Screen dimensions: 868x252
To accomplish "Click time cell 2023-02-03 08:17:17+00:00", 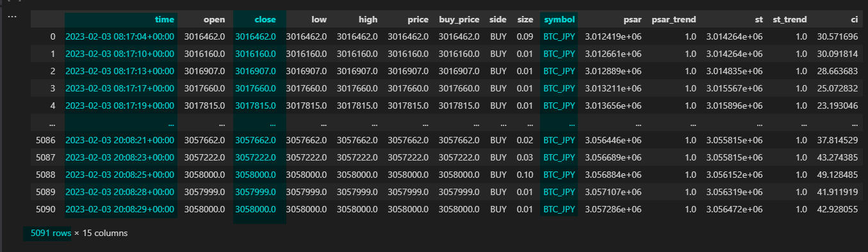I will [x=120, y=88].
